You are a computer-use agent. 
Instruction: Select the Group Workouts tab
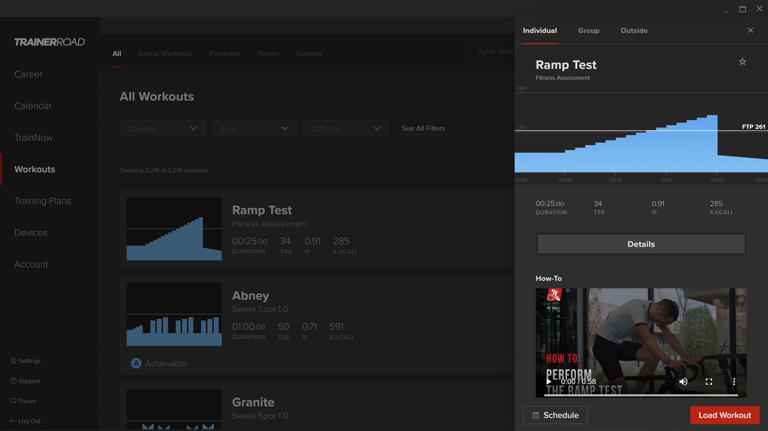pos(165,53)
